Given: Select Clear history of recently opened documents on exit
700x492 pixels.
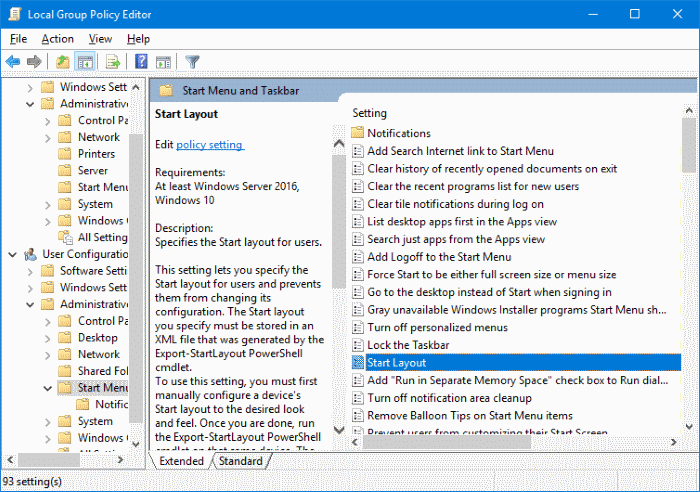Looking at the screenshot, I should tap(492, 169).
